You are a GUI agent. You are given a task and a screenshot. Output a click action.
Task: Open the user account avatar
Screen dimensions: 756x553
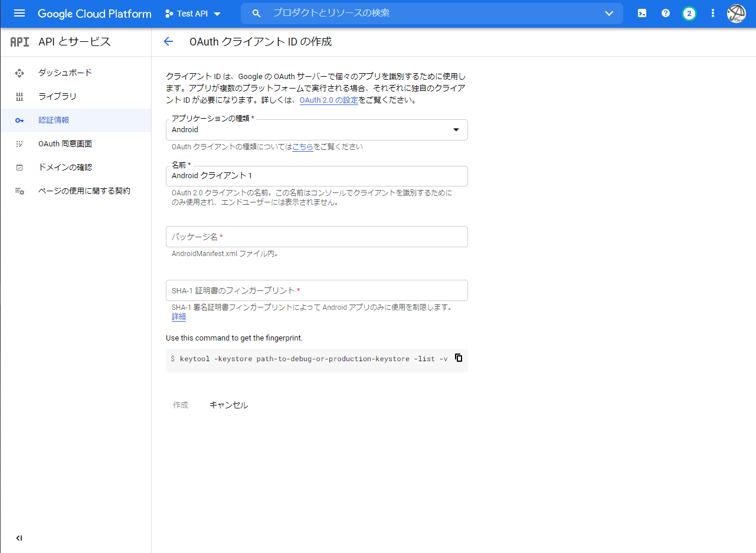tap(737, 14)
